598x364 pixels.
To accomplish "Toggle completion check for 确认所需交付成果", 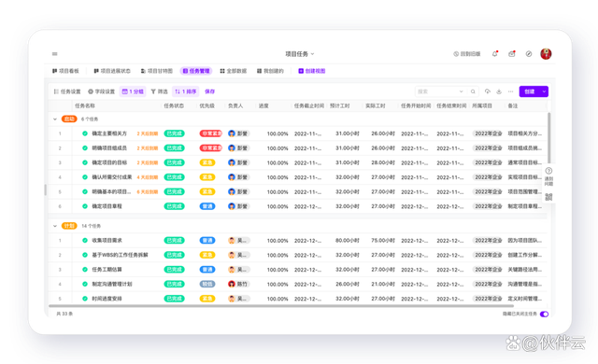I will (85, 177).
